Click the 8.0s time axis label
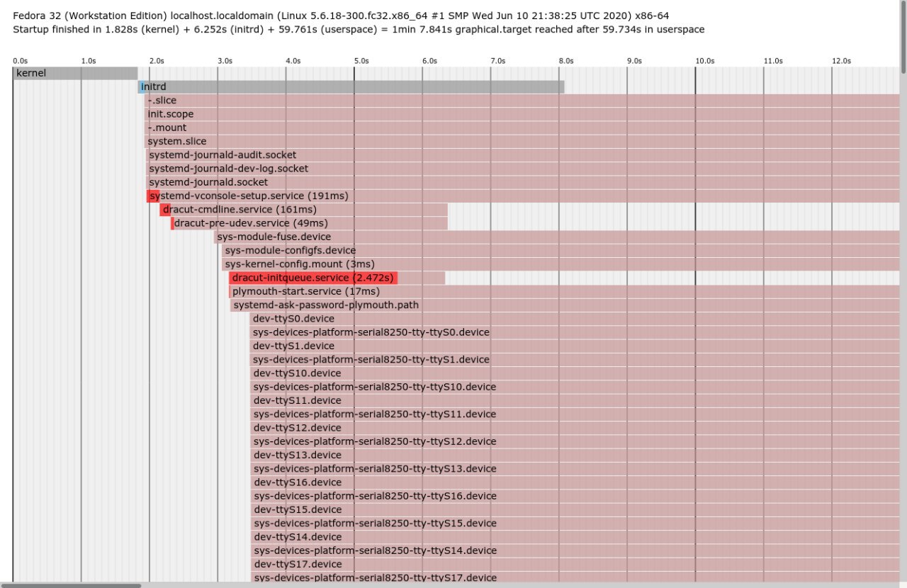Viewport: 907px width, 588px height. click(566, 62)
